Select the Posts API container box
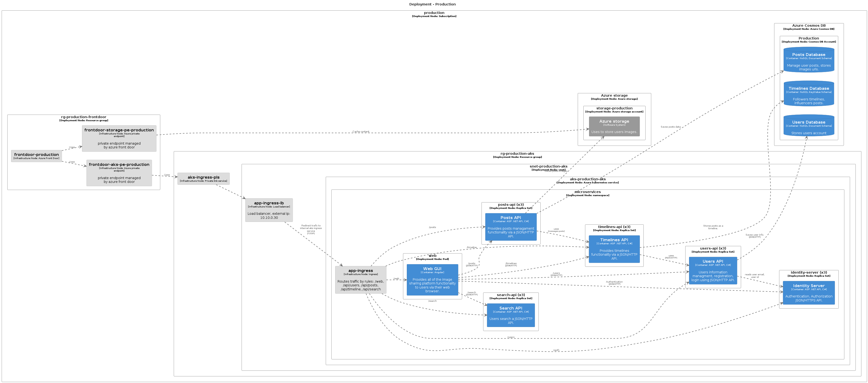Screen dimensions: 868x383 tap(511, 227)
